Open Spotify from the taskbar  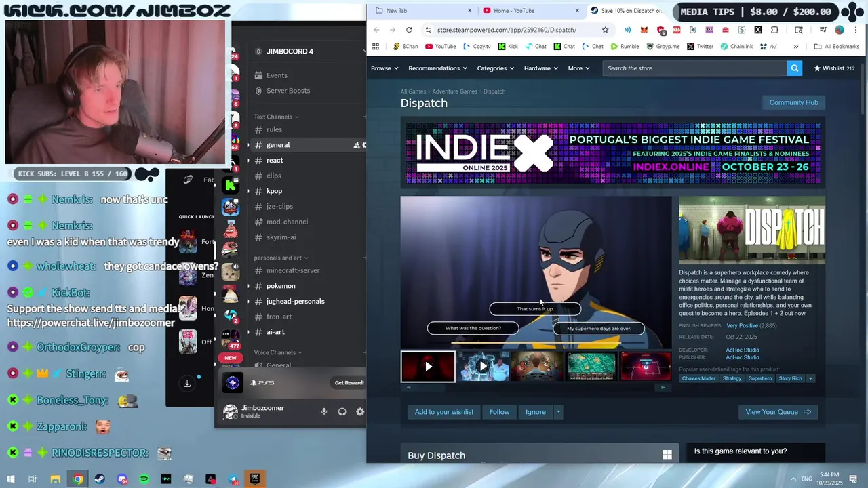(x=144, y=479)
